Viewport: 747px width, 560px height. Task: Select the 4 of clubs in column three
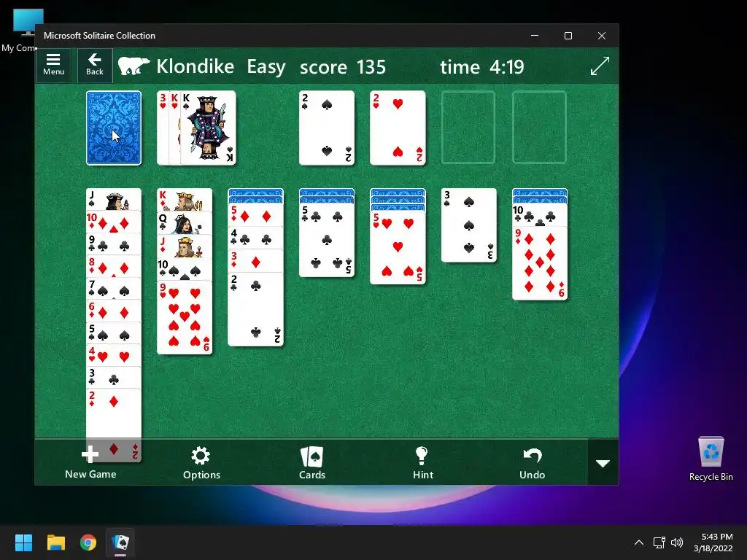(255, 238)
